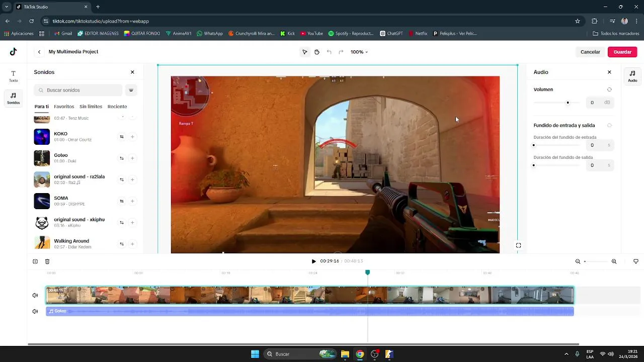This screenshot has height=362, width=644.
Task: Swap current sound with KOKO
Action: click(x=121, y=137)
